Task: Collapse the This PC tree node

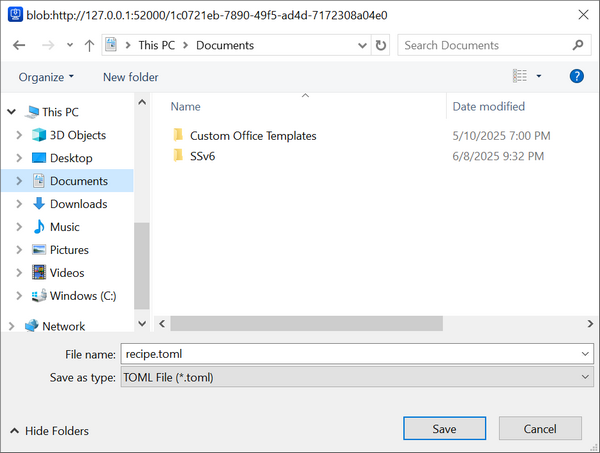Action: click(11, 112)
